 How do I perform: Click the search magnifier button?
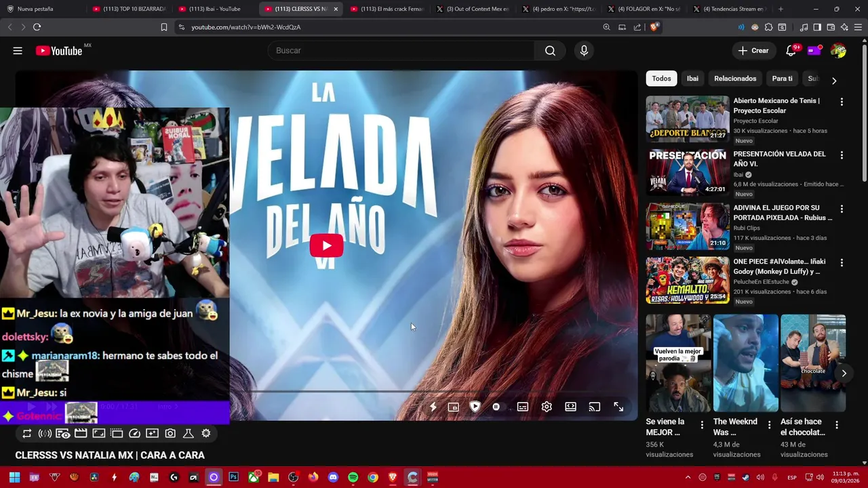(x=550, y=51)
